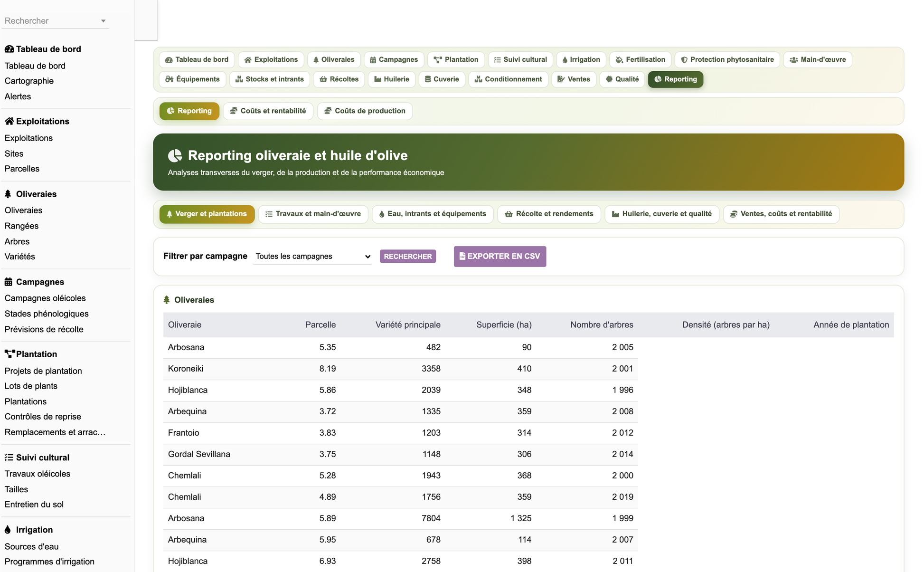
Task: Switch to Travaux et main-d'œuvre report tab
Action: click(313, 214)
